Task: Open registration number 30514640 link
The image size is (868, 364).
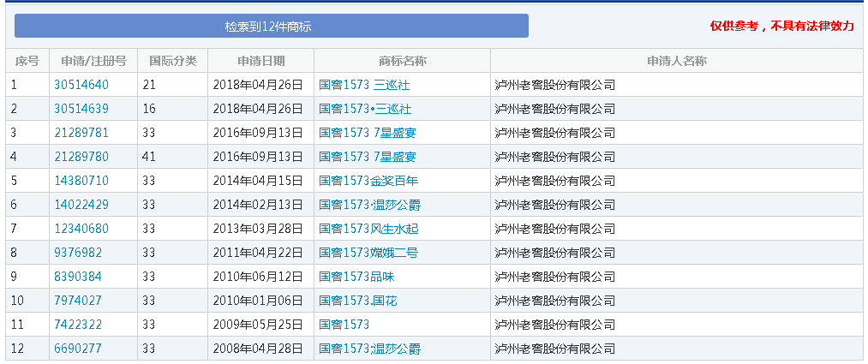Action: tap(81, 85)
